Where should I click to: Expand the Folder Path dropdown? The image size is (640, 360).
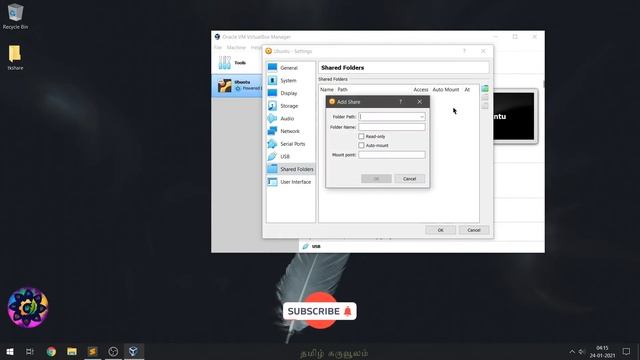point(422,117)
